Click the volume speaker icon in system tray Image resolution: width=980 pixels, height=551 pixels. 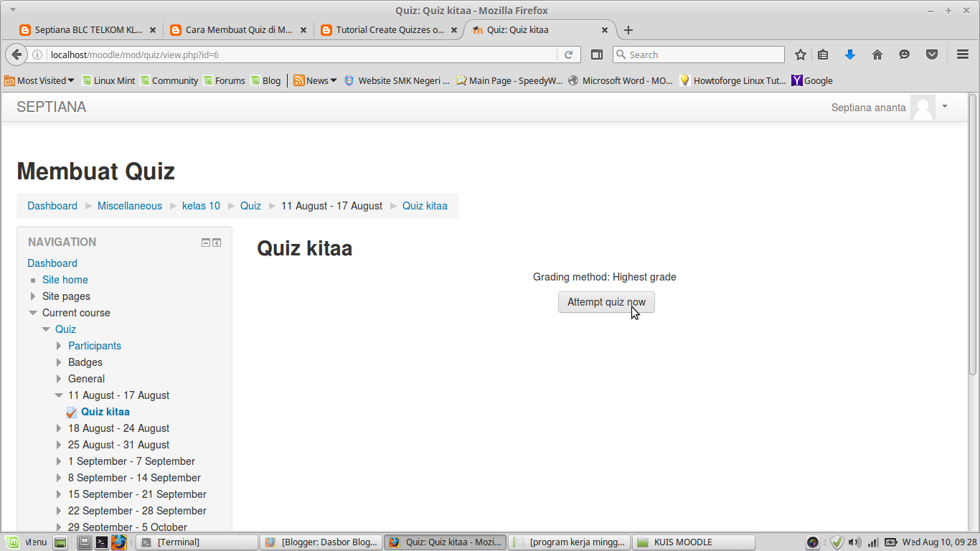tap(855, 542)
